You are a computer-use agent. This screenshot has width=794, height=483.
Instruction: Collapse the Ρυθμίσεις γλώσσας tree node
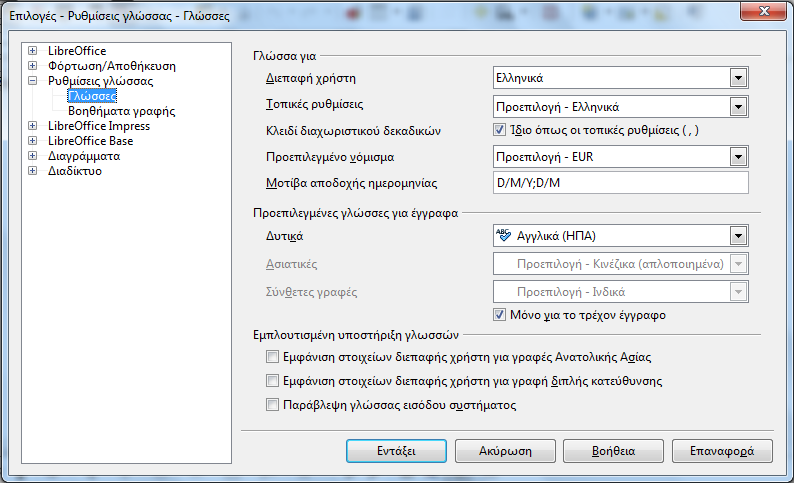point(32,80)
